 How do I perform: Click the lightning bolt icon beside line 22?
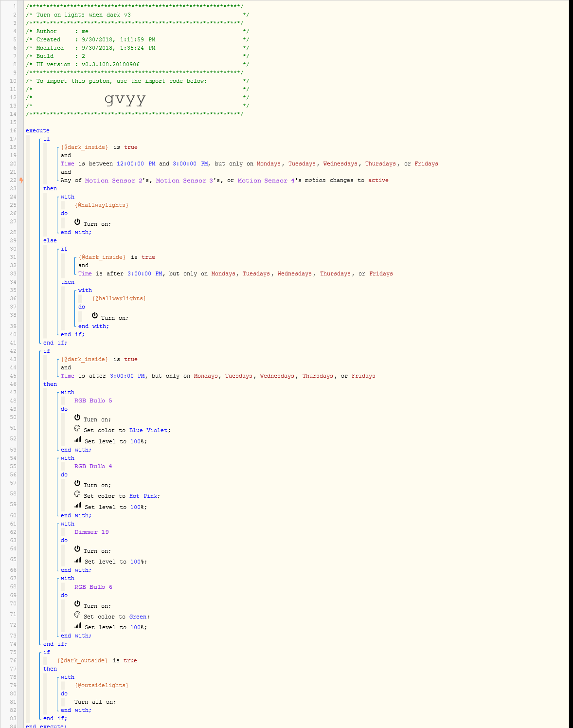tap(21, 180)
